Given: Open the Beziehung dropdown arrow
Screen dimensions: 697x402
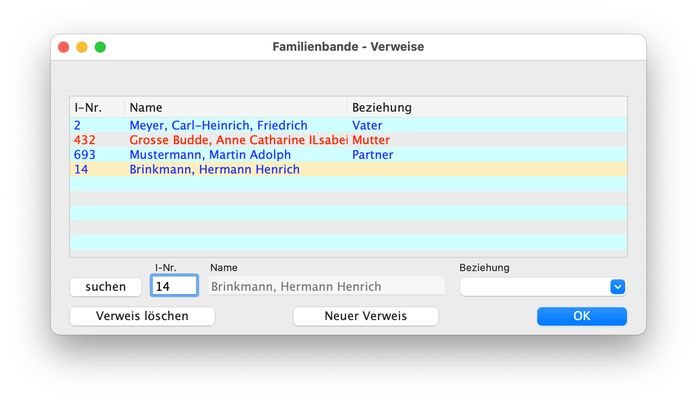Looking at the screenshot, I should coord(617,287).
